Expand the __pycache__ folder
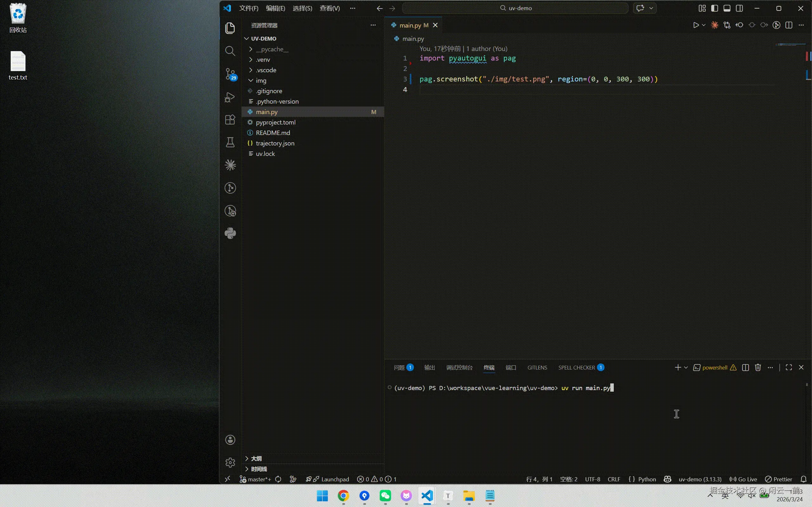The width and height of the screenshot is (812, 507). [272, 49]
